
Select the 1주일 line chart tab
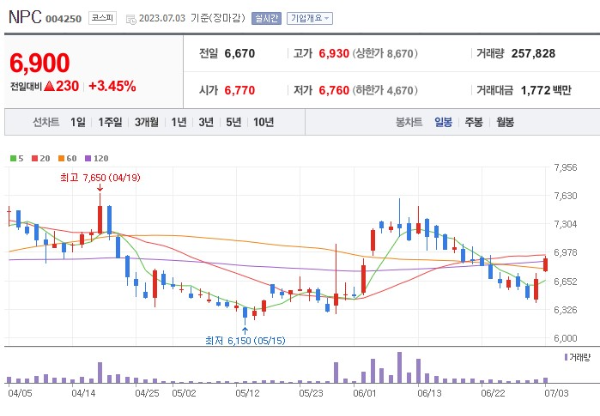(x=110, y=122)
